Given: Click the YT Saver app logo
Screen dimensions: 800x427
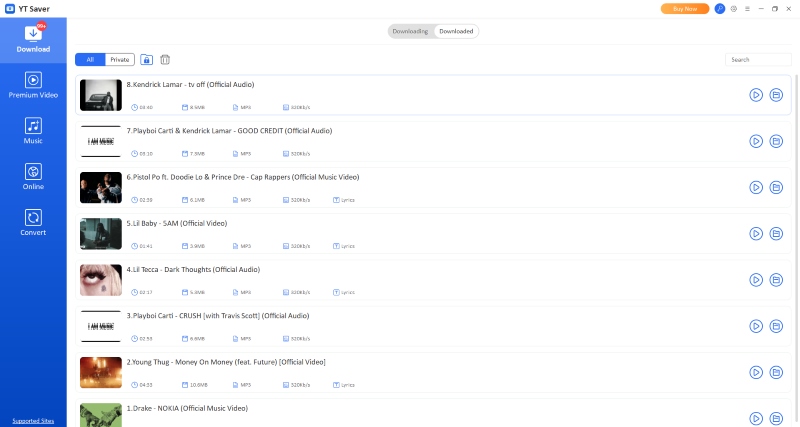Looking at the screenshot, I should click(9, 9).
